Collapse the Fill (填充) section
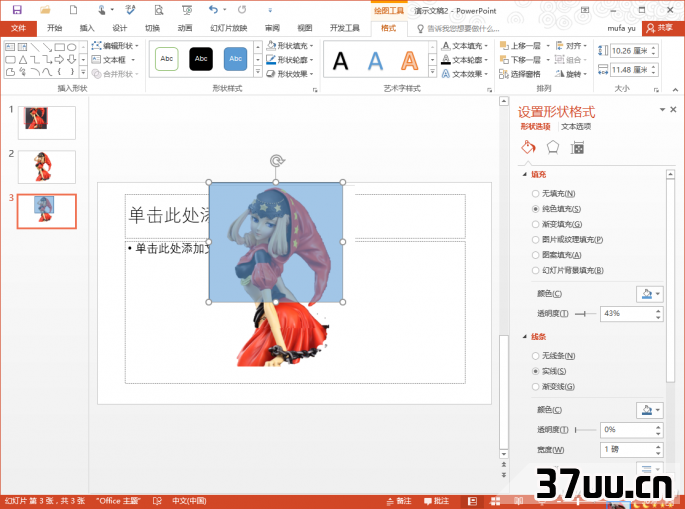Screen dimensions: 685x509 (525, 174)
